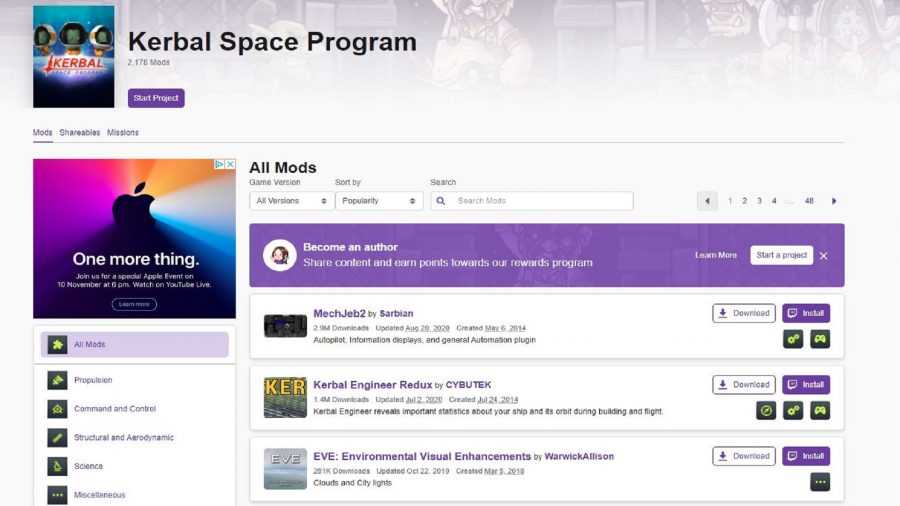Select the Command and Control category icon
Viewport: 900px width, 506px height.
click(x=57, y=409)
